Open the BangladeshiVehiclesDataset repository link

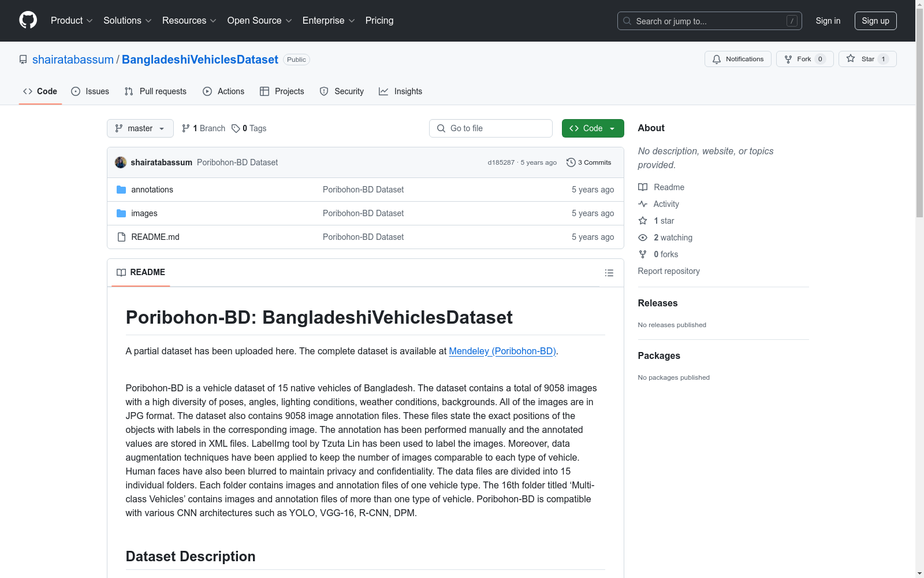[x=200, y=60]
